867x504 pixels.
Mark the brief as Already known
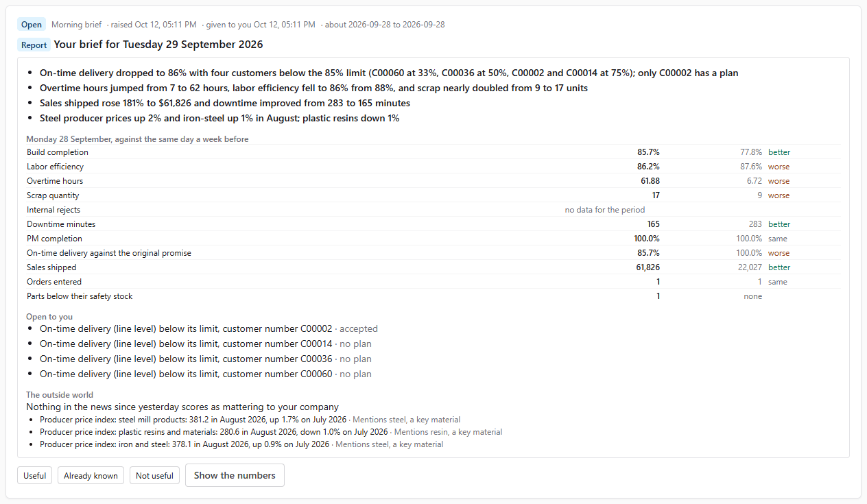[91, 475]
